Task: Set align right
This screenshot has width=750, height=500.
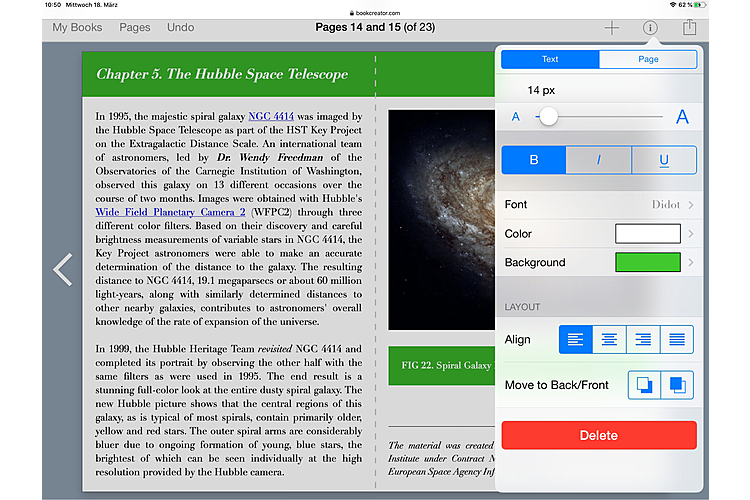Action: click(x=643, y=340)
